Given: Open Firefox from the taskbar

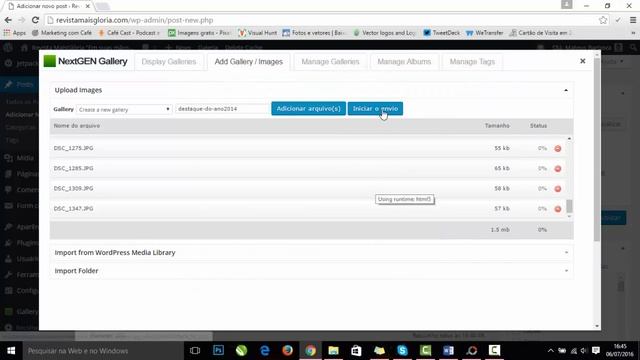Looking at the screenshot, I should 287,351.
